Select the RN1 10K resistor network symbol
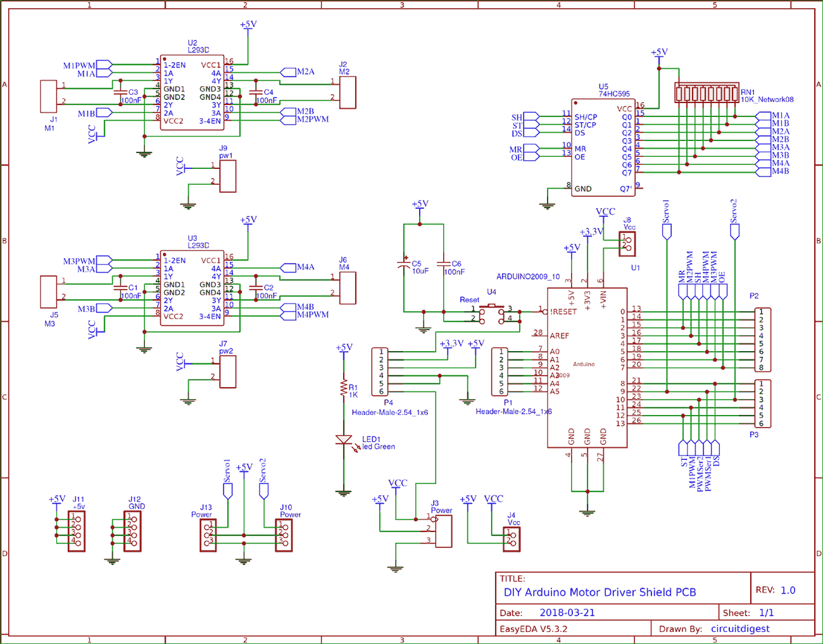Image resolution: width=823 pixels, height=644 pixels. click(706, 94)
